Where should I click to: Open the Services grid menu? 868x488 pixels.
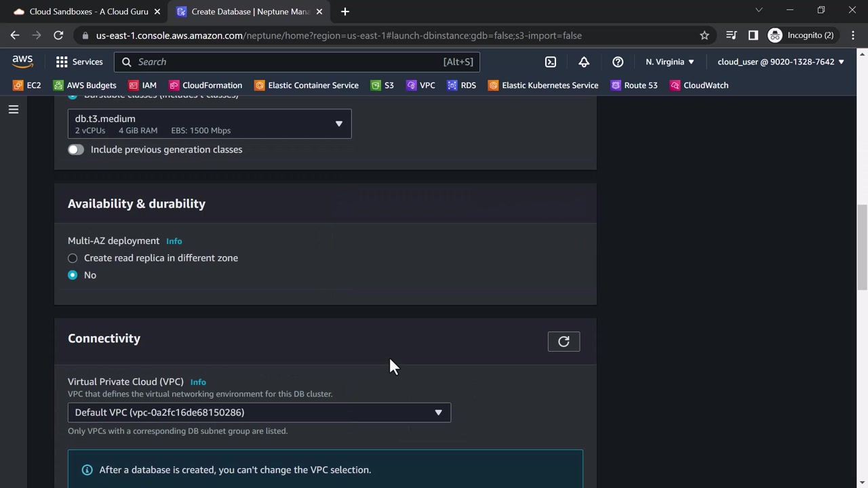point(79,62)
